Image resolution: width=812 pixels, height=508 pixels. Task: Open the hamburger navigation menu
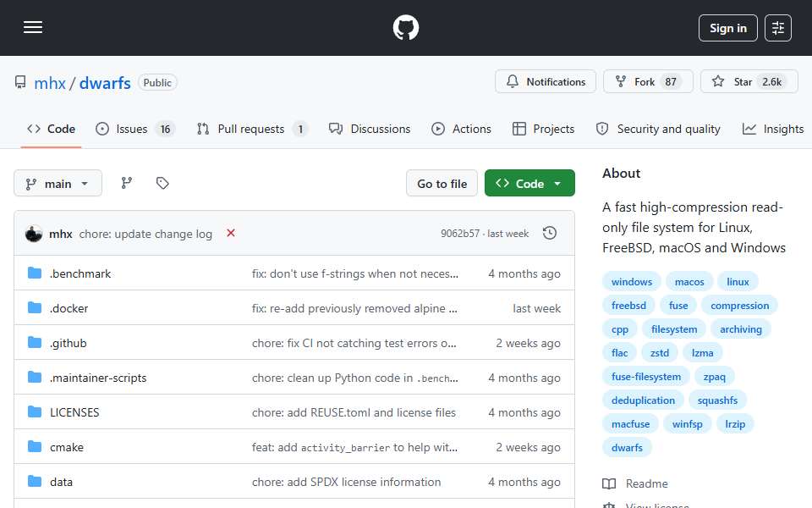(x=33, y=27)
